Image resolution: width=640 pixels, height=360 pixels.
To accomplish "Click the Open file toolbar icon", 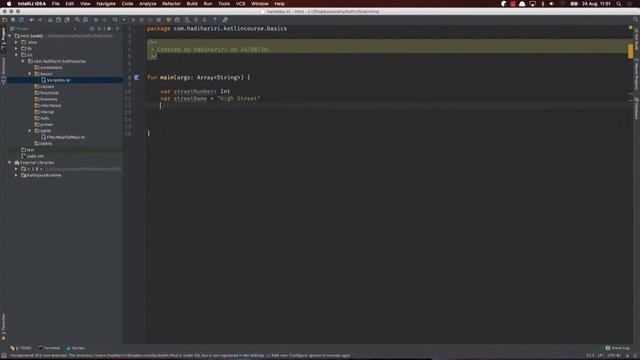I will [4, 20].
